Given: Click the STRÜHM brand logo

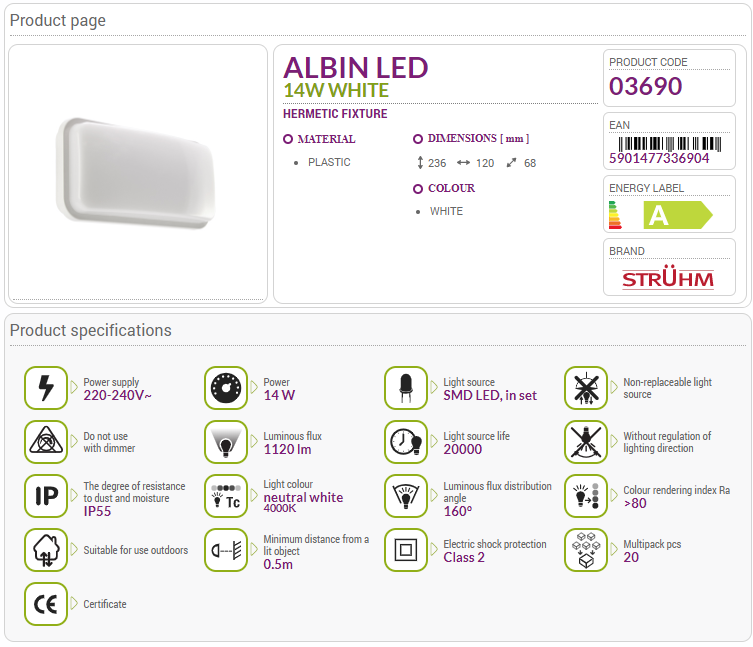Looking at the screenshot, I should (x=668, y=277).
